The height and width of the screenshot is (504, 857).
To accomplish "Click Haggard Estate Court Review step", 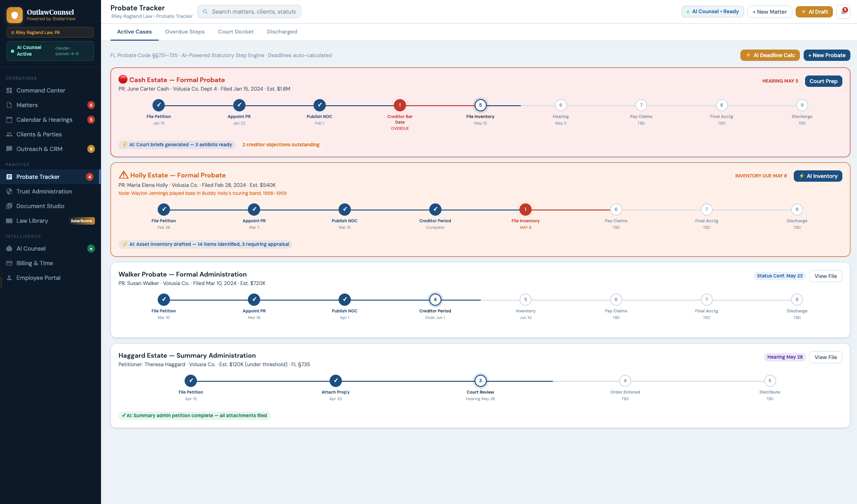I will tap(480, 381).
